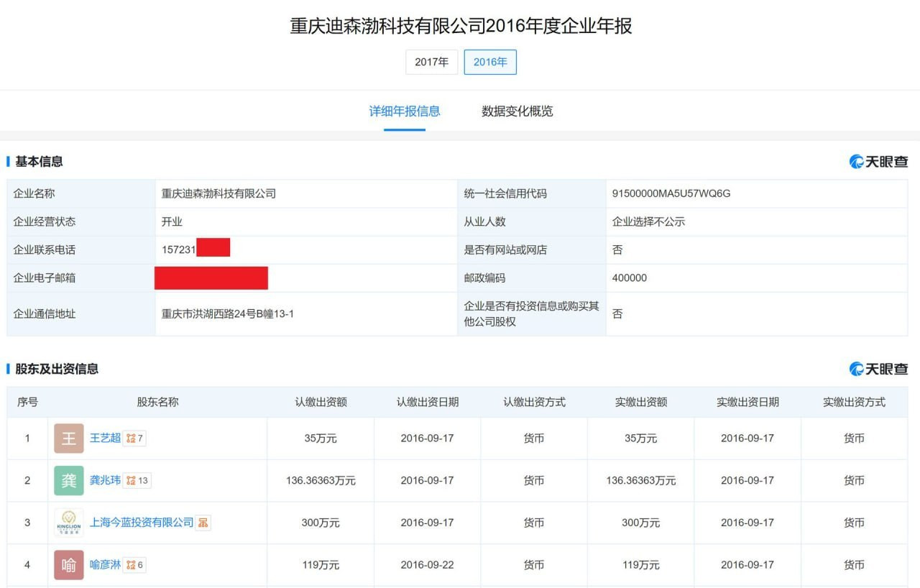The image size is (920, 588).
Task: Open 王艺超's relation badge showing 7
Action: pos(134,438)
